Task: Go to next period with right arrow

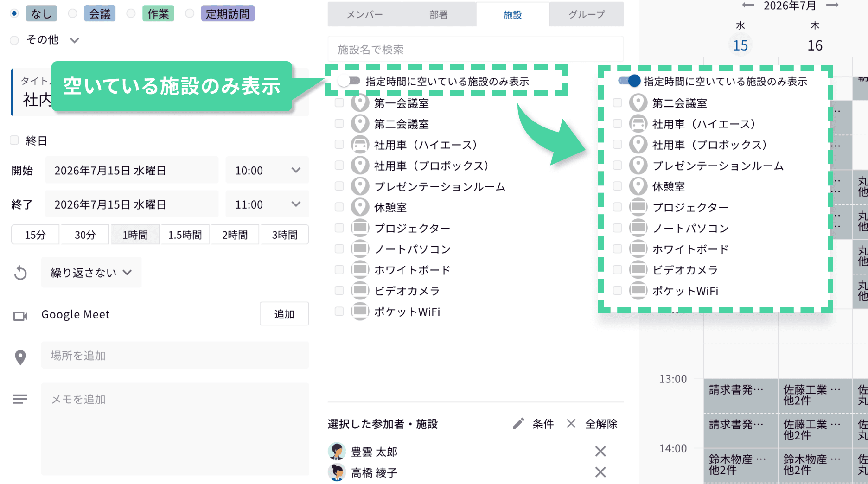Action: [x=833, y=5]
